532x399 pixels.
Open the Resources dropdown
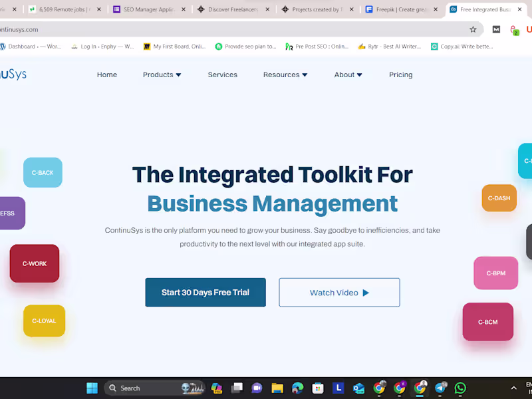[x=285, y=74]
